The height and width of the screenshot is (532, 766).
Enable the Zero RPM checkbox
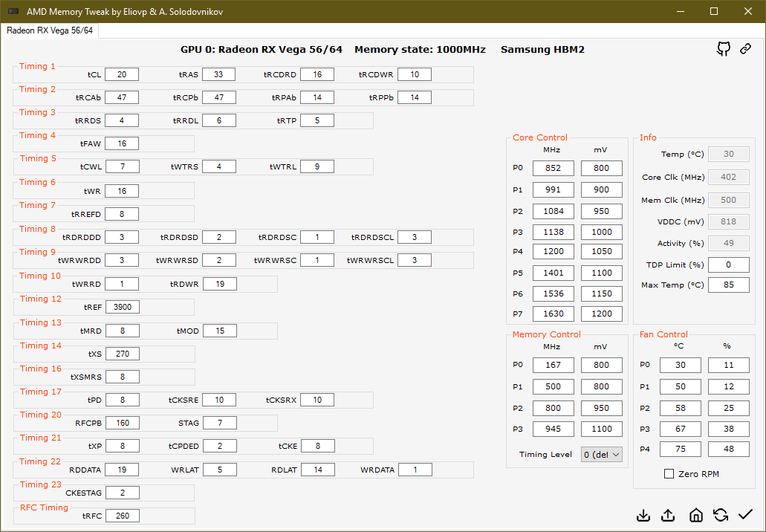(x=669, y=474)
